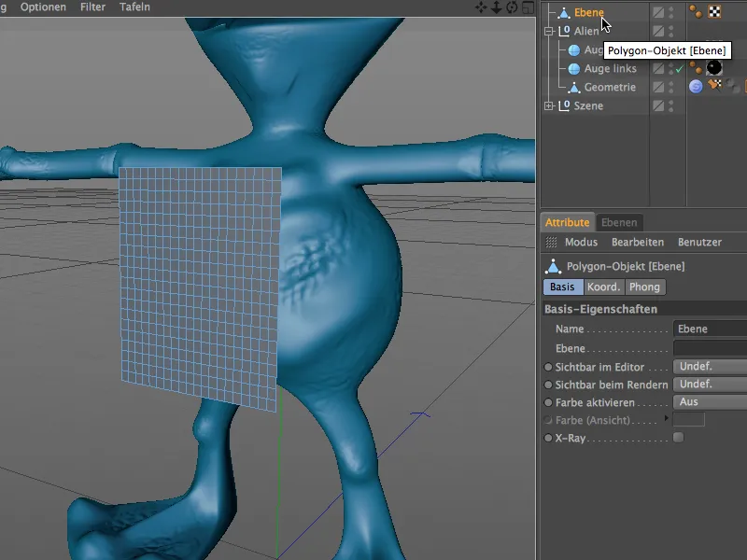Open the Sichtbar beim Rendern dropdown
Viewport: 747px width, 560px height.
[x=710, y=385]
